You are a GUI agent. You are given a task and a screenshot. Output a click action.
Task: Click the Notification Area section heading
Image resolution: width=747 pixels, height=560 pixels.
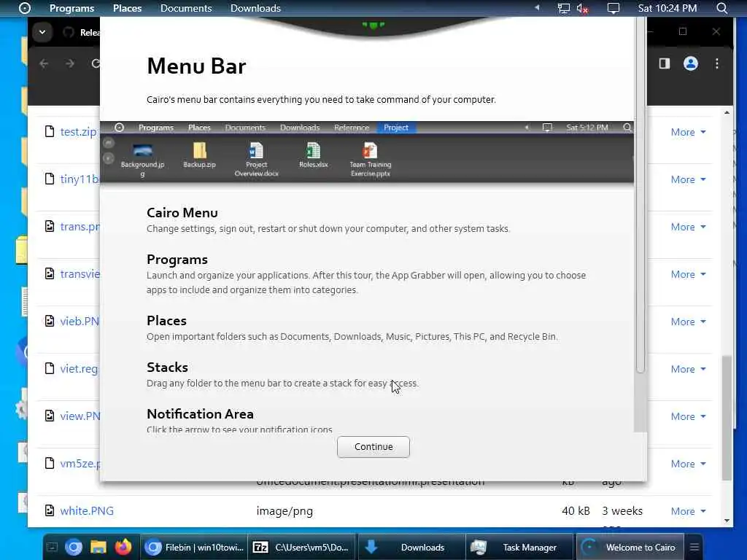pyautogui.click(x=200, y=414)
